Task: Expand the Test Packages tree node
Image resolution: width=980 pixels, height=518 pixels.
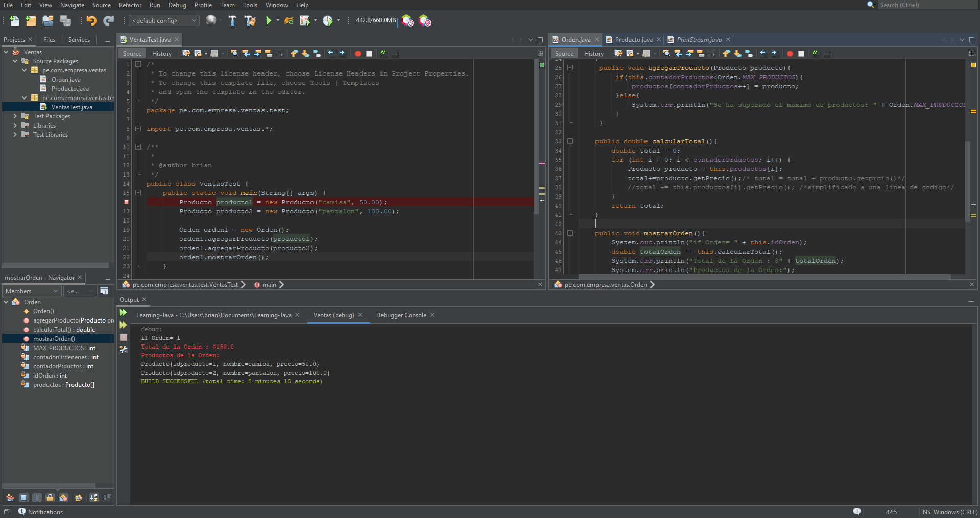Action: point(15,116)
